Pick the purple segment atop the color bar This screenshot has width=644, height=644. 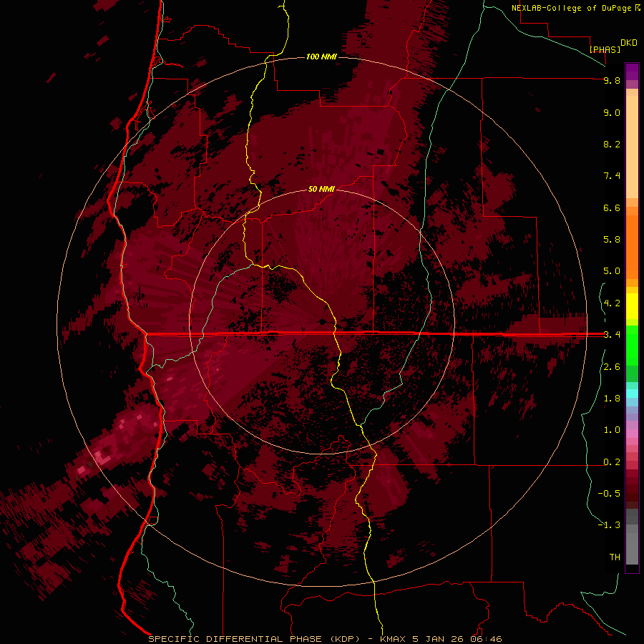tap(632, 72)
